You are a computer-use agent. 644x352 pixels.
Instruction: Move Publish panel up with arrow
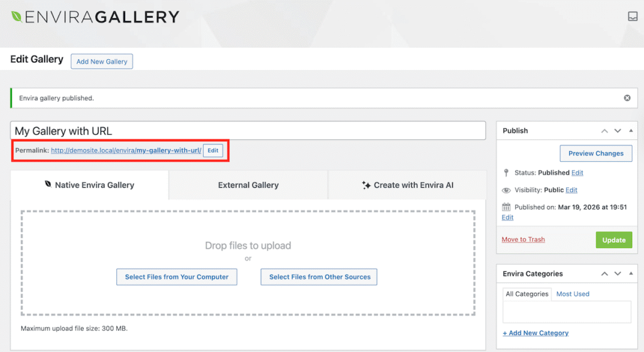604,131
